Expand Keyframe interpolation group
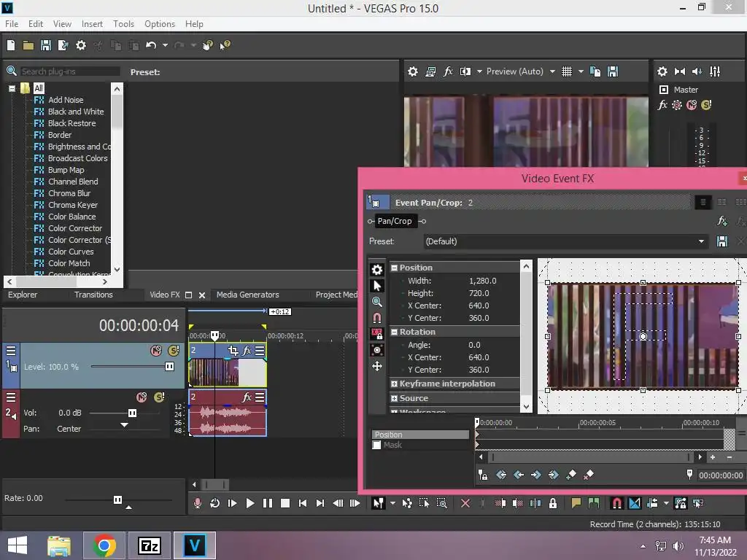Image resolution: width=747 pixels, height=560 pixels. tap(394, 384)
